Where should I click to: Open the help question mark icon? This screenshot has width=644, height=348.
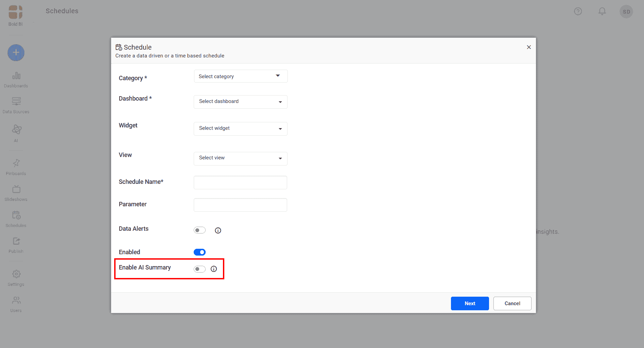(578, 12)
